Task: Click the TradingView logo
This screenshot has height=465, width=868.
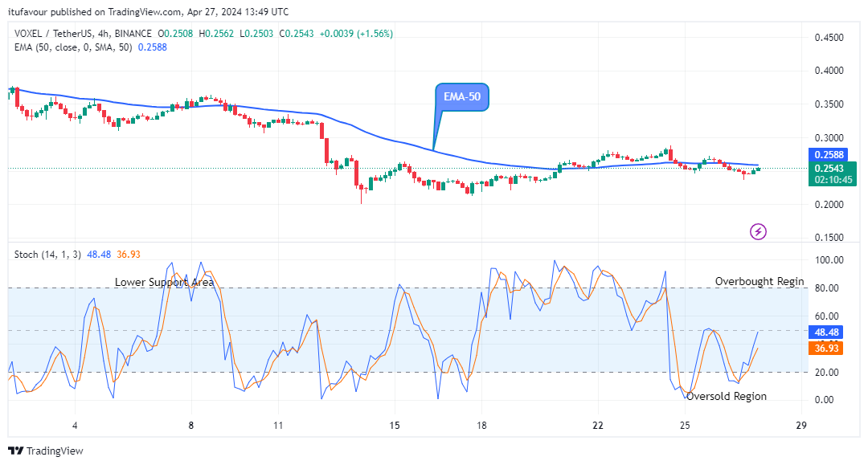Action: tap(45, 451)
